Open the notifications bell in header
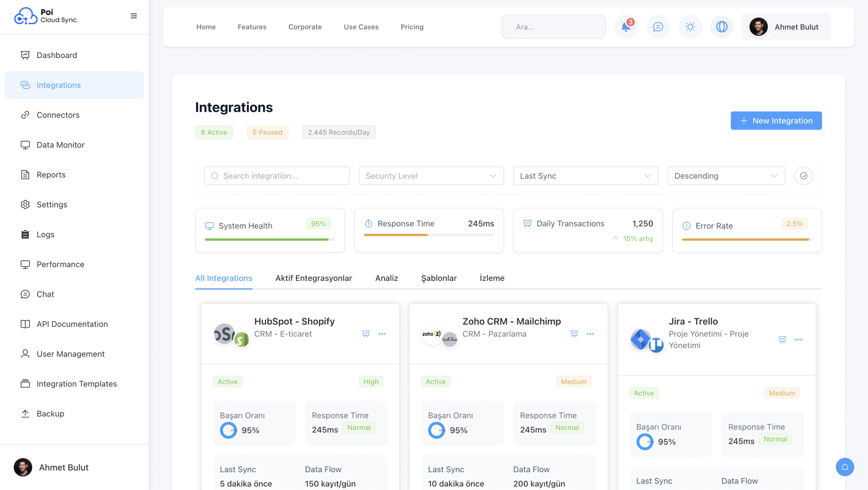 click(x=626, y=27)
